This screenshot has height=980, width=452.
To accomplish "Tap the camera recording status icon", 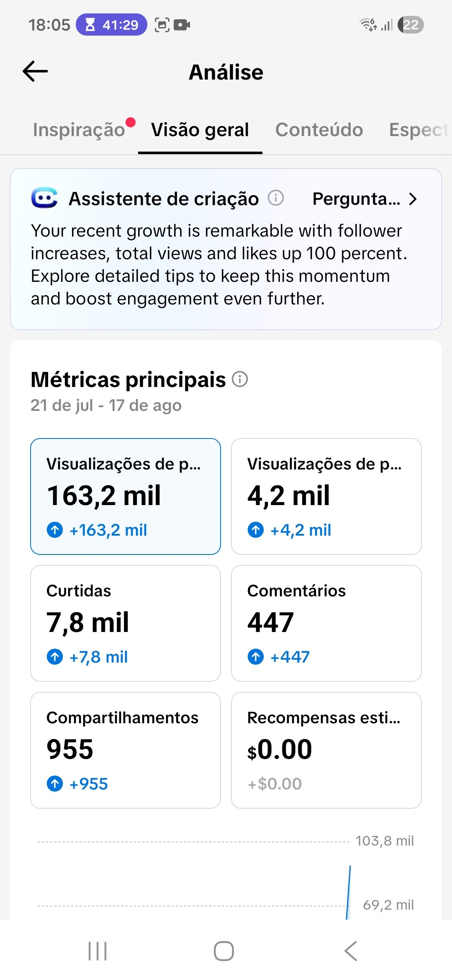I will [182, 25].
